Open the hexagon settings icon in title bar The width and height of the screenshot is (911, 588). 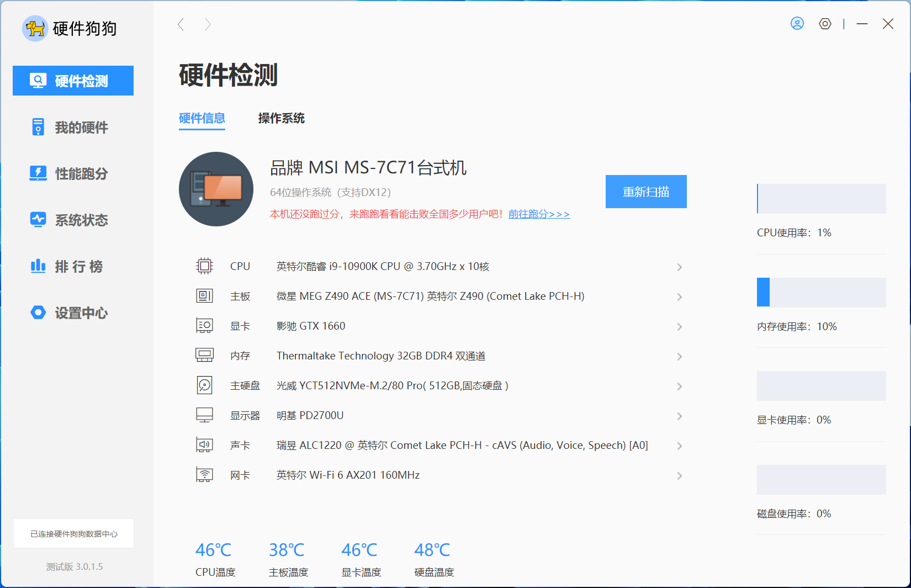point(825,24)
